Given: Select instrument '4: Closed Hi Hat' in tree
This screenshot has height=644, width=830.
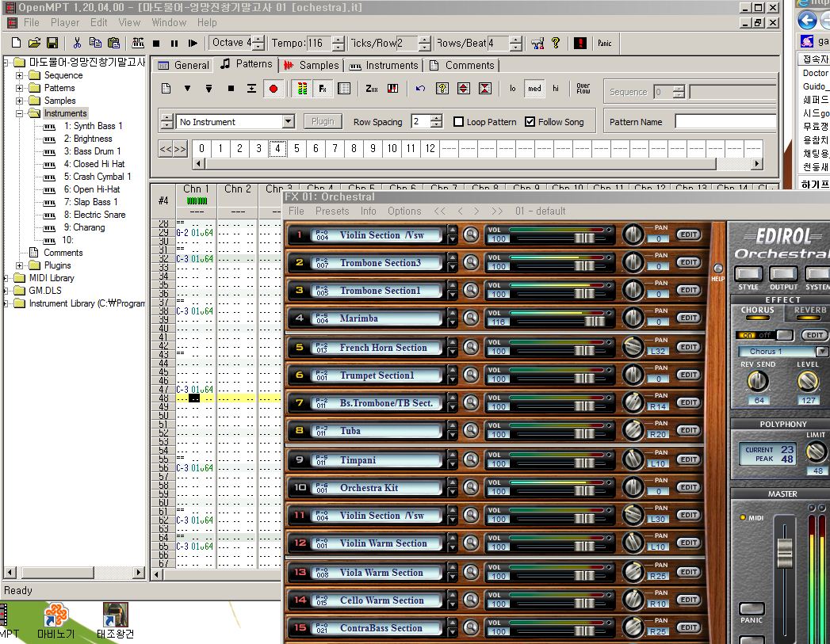Looking at the screenshot, I should pos(94,164).
